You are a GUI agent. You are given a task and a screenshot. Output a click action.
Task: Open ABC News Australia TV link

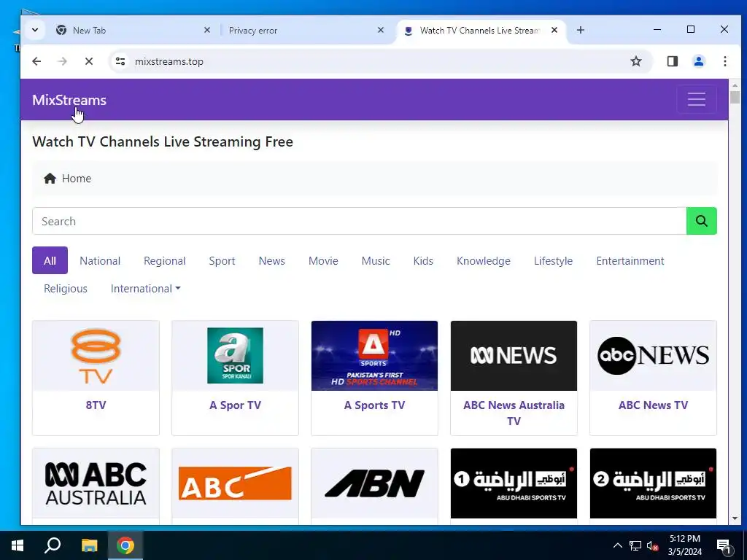click(514, 413)
